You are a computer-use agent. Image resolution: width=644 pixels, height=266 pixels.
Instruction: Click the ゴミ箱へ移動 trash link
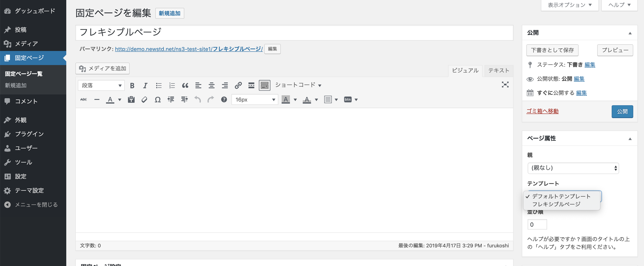click(542, 111)
